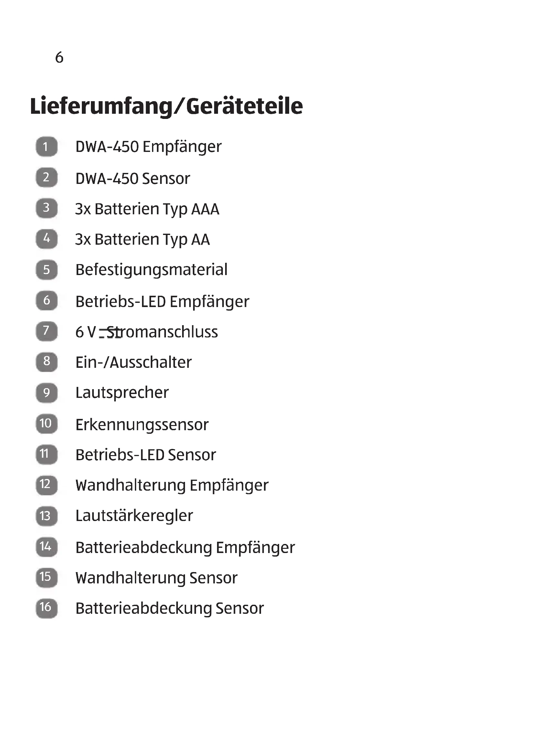The height and width of the screenshot is (756, 535).
Task: Click the number 10 badge icon
Action: pyautogui.click(x=47, y=423)
